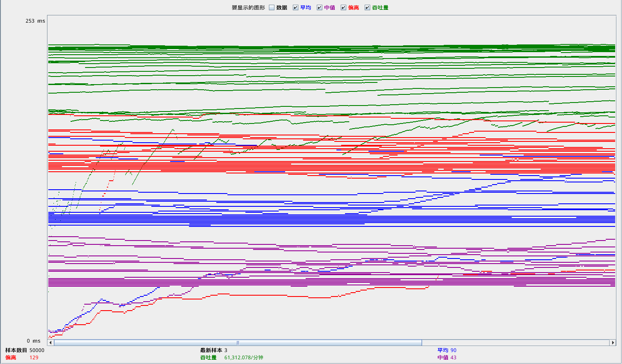Image resolution: width=622 pixels, height=364 pixels.
Task: Click the graph's horizontal scrollbar thumb
Action: (238, 343)
